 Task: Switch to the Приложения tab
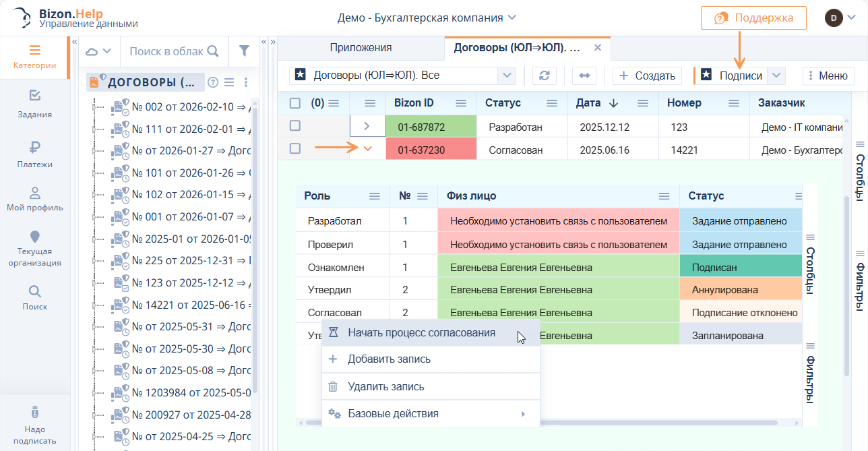pos(361,48)
